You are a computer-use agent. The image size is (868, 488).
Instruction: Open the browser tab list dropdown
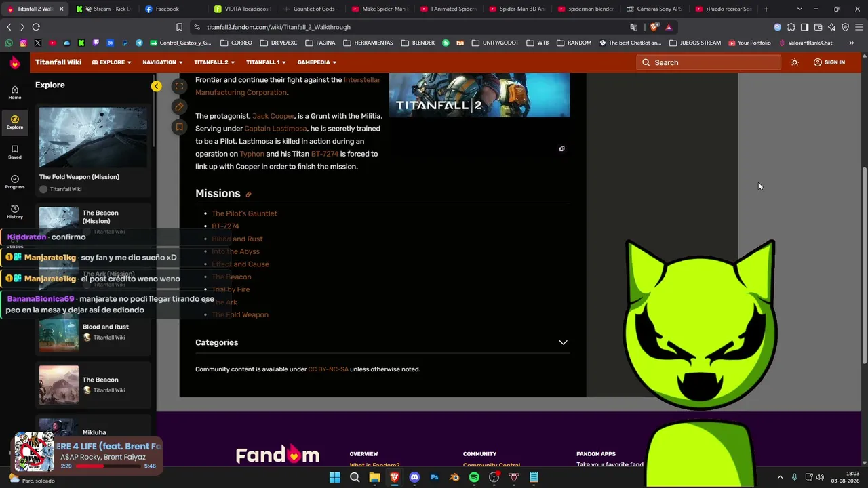point(800,9)
